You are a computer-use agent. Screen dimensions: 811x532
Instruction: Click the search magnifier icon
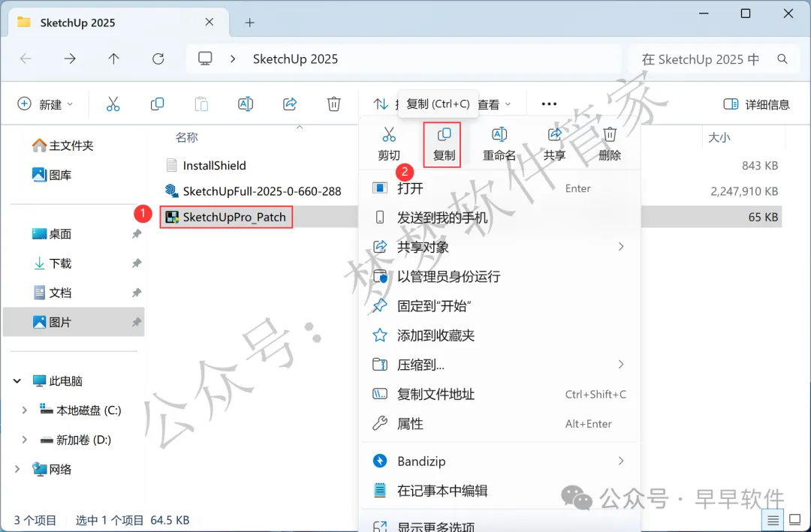[x=782, y=59]
